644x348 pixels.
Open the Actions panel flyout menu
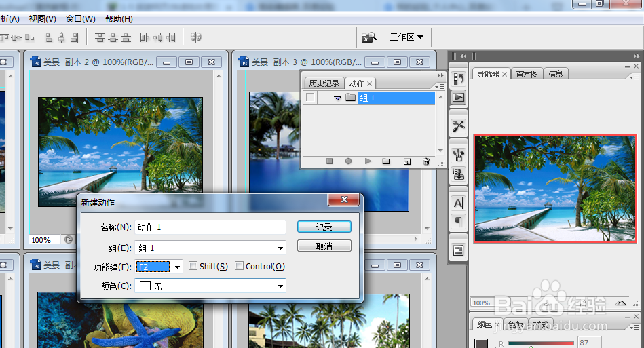point(440,86)
